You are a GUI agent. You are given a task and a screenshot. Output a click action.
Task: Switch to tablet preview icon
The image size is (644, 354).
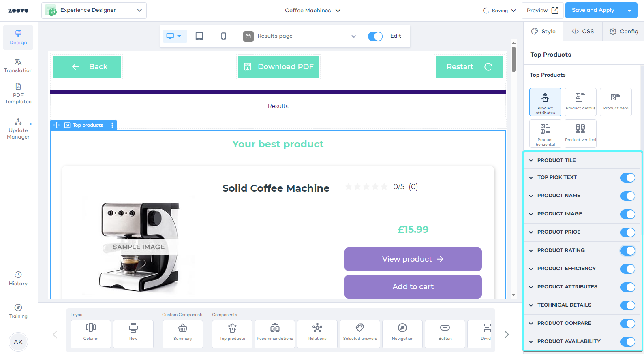click(199, 36)
